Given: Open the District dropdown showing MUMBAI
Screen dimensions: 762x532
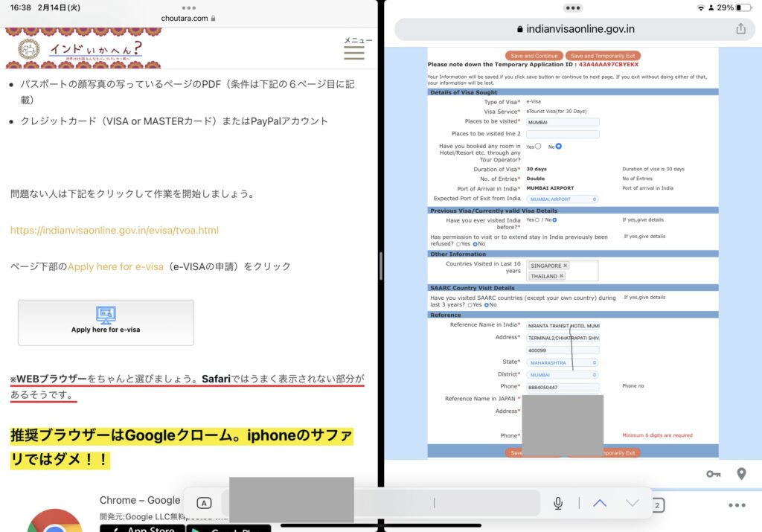Looking at the screenshot, I should (562, 375).
